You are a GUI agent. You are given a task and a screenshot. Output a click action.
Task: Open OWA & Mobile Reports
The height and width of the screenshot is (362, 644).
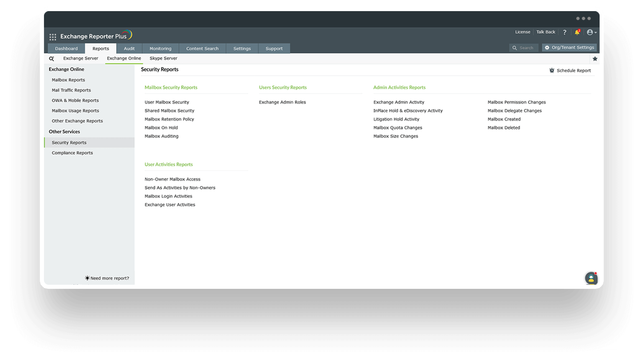(75, 101)
